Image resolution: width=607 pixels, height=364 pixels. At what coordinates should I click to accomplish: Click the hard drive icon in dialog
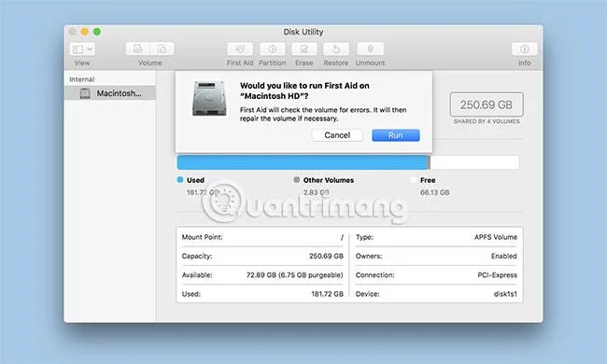209,99
